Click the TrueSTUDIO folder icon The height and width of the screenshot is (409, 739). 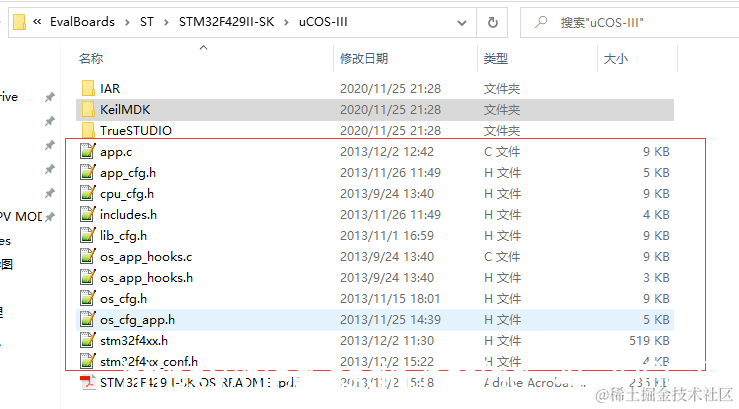click(x=88, y=131)
